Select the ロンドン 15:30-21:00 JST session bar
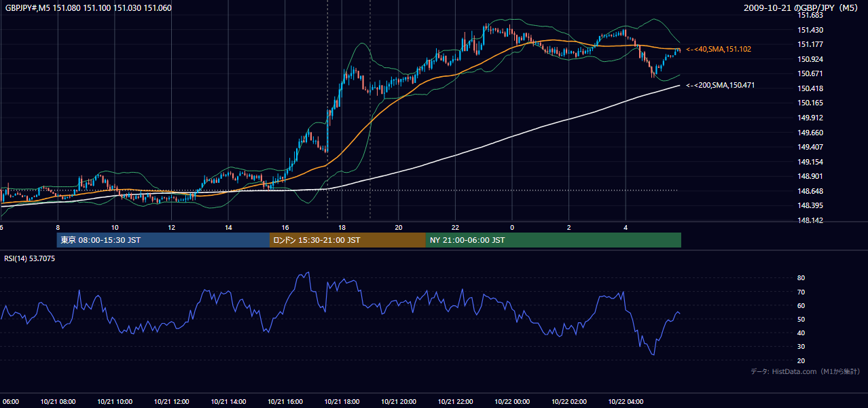 click(x=348, y=240)
